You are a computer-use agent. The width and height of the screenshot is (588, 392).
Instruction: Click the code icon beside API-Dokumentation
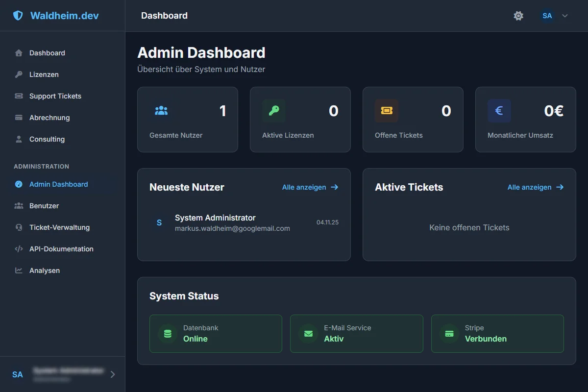pos(19,249)
